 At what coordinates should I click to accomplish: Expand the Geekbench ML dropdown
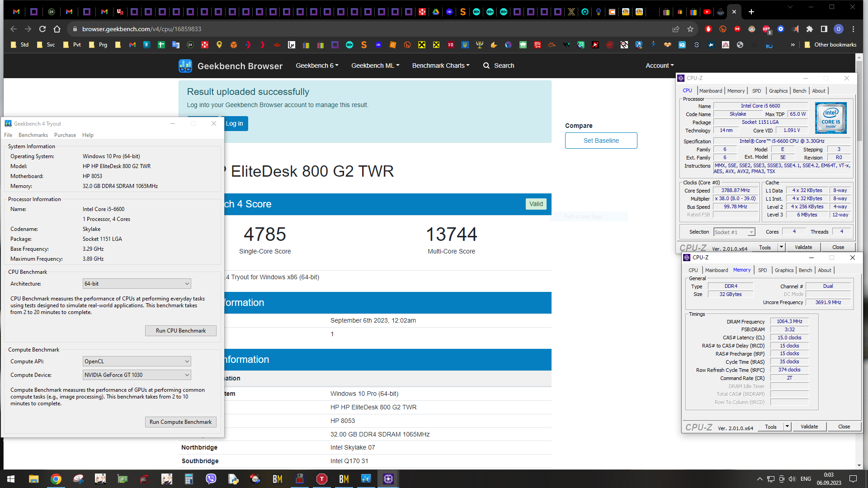pos(375,66)
